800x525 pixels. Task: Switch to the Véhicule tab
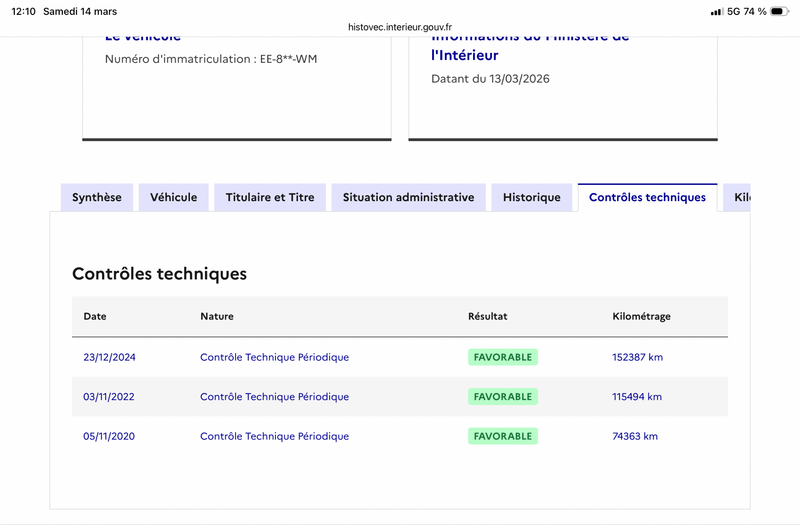[174, 197]
